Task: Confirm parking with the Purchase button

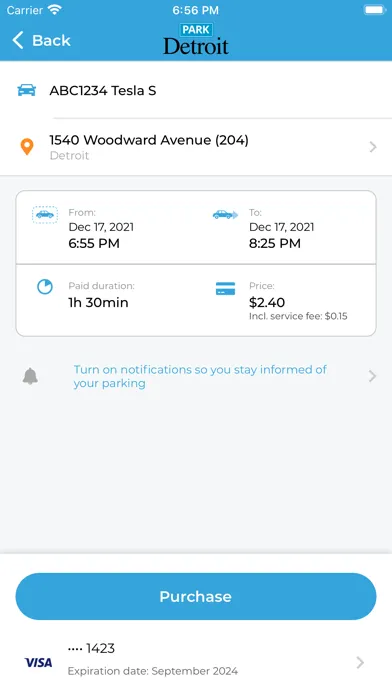Action: pyautogui.click(x=196, y=596)
